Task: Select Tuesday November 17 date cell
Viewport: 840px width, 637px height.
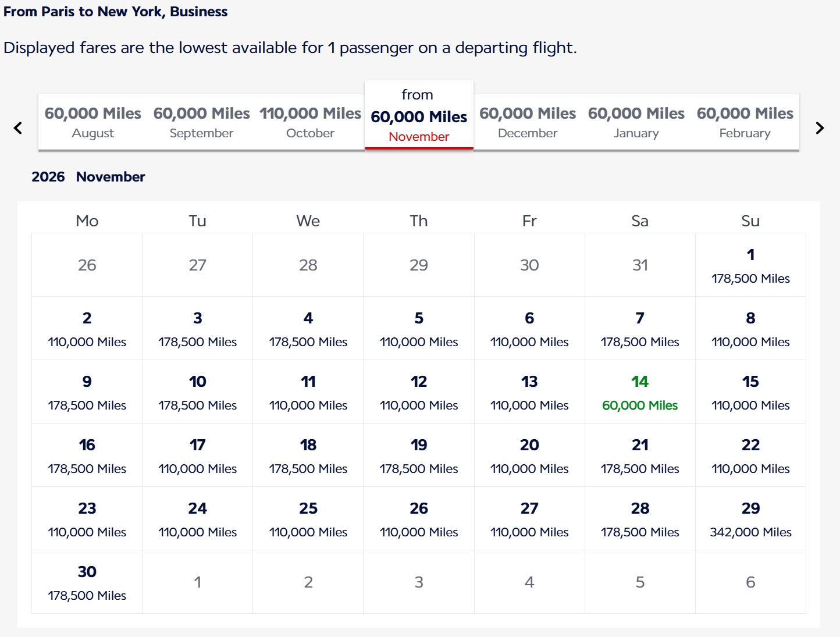Action: pyautogui.click(x=198, y=455)
